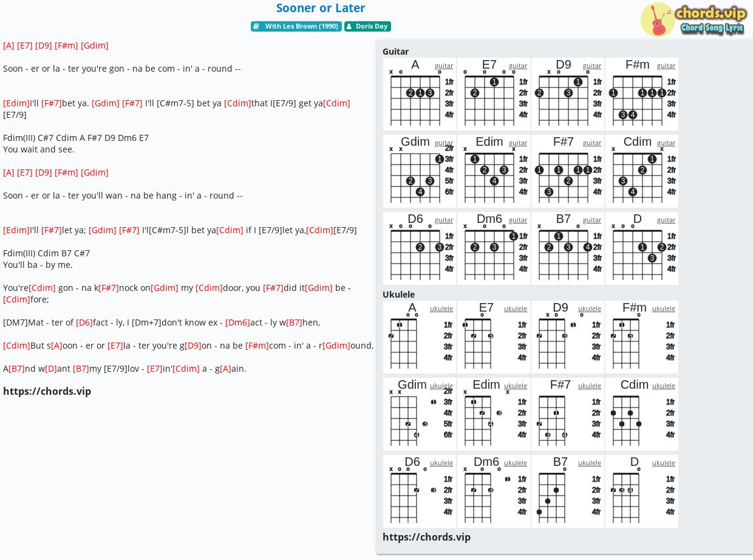Click the guitar D6 chord diagram
Image resolution: width=753 pixels, height=560 pixels.
pyautogui.click(x=420, y=248)
